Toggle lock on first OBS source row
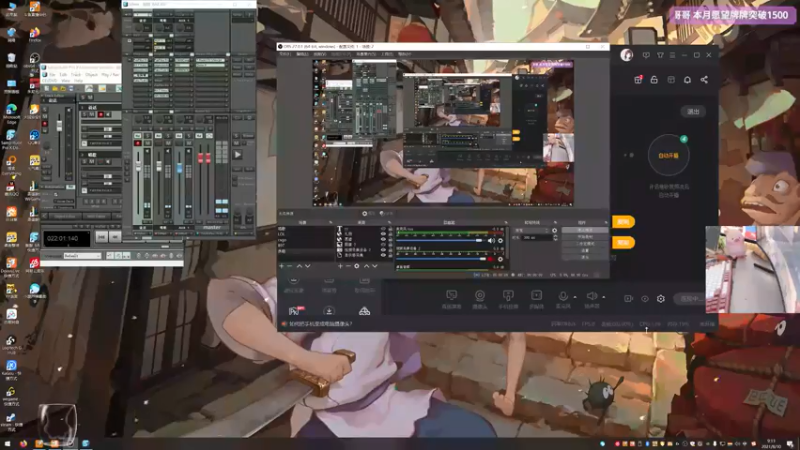 point(391,229)
